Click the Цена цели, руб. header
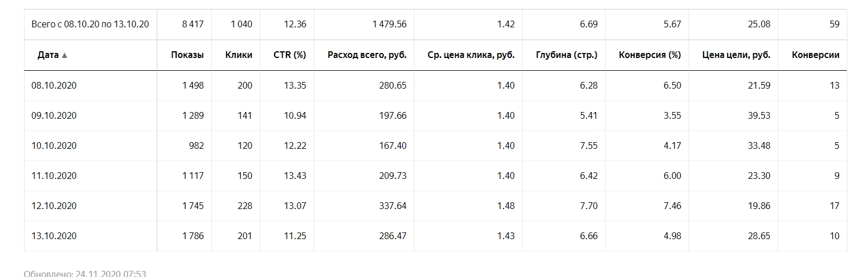 pos(736,55)
